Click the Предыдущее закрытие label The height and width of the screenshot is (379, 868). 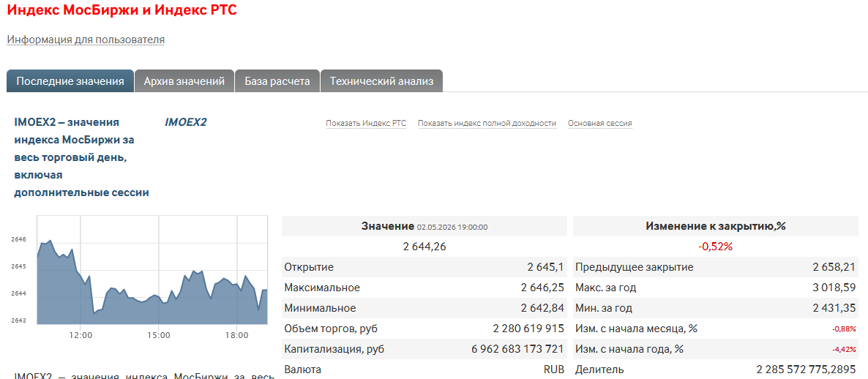coord(635,268)
